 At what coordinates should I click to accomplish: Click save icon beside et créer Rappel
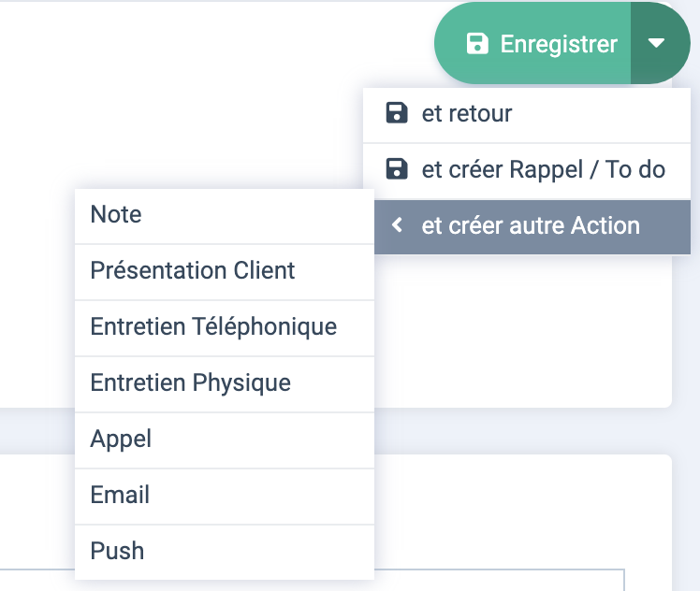coord(397,169)
